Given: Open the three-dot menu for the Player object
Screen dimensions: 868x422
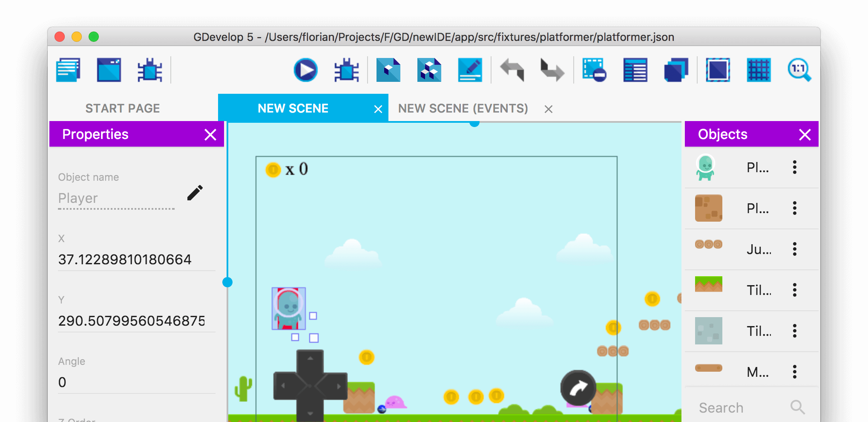Looking at the screenshot, I should click(794, 168).
